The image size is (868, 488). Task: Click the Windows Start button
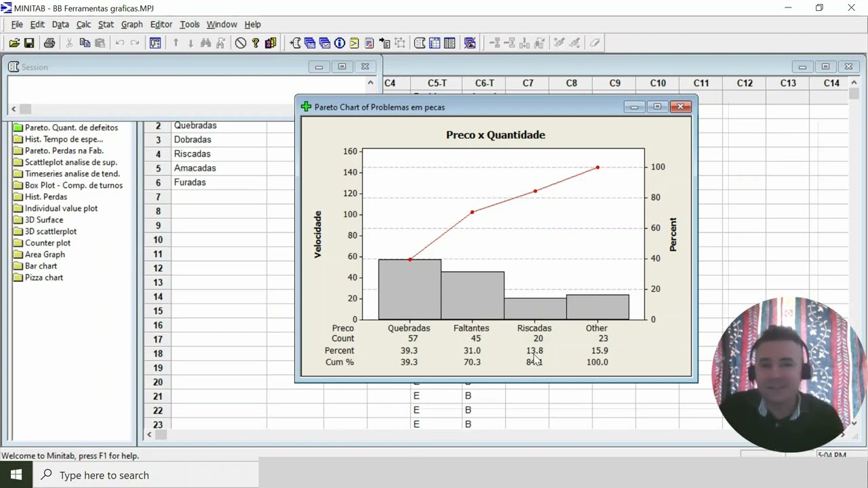(16, 475)
